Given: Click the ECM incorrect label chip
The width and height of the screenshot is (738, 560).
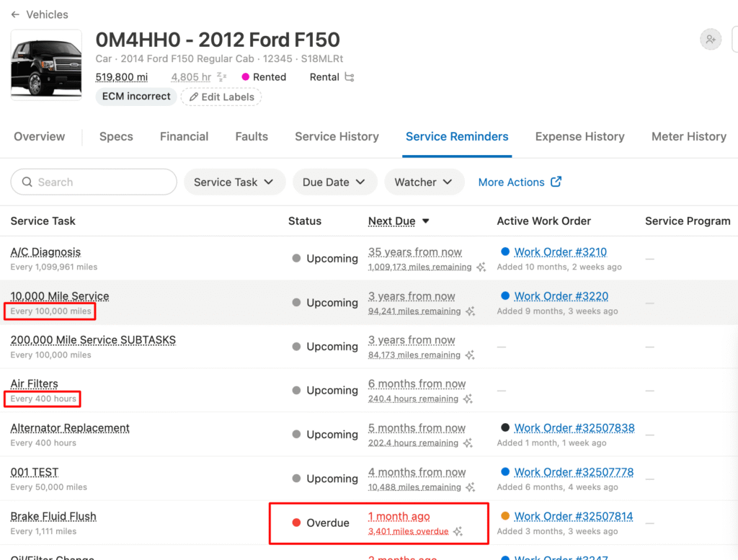Looking at the screenshot, I should [x=136, y=97].
